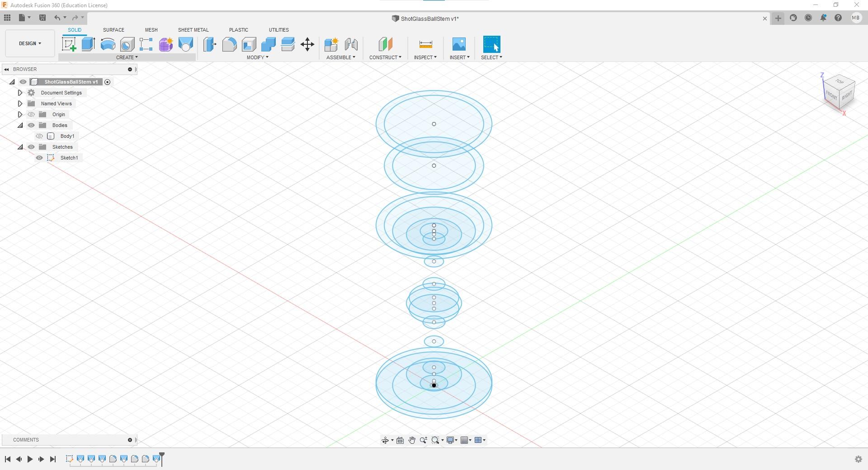Open the Create Form tool
The width and height of the screenshot is (868, 470).
click(166, 44)
